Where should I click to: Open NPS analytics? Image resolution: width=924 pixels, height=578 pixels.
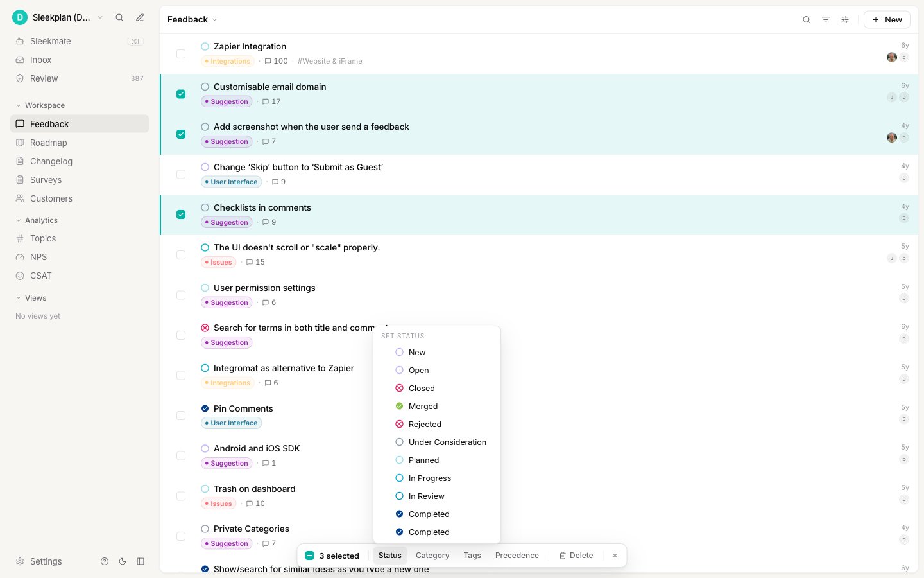click(x=80, y=257)
